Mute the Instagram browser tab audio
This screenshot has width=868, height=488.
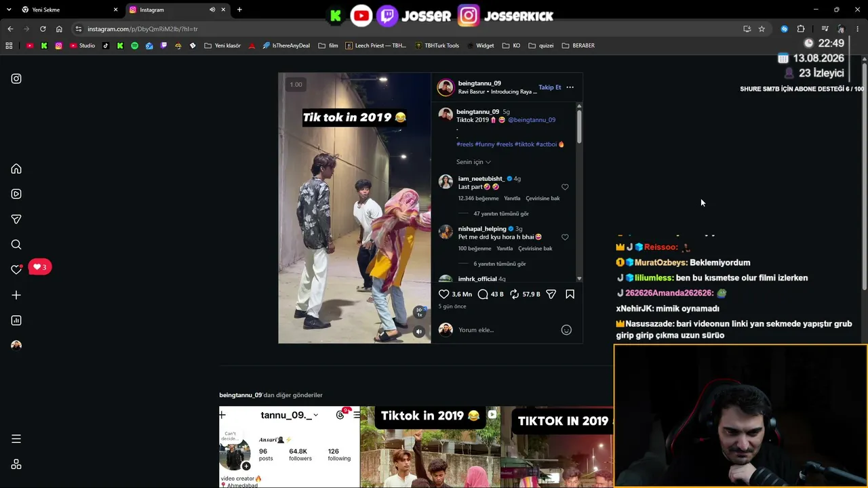(212, 9)
